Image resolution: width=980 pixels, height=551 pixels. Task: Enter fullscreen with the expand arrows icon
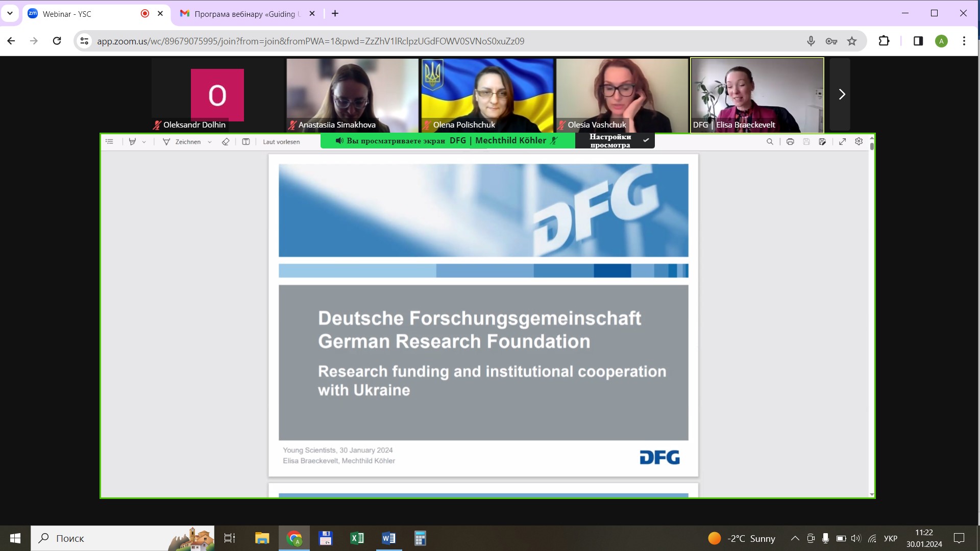coord(843,141)
